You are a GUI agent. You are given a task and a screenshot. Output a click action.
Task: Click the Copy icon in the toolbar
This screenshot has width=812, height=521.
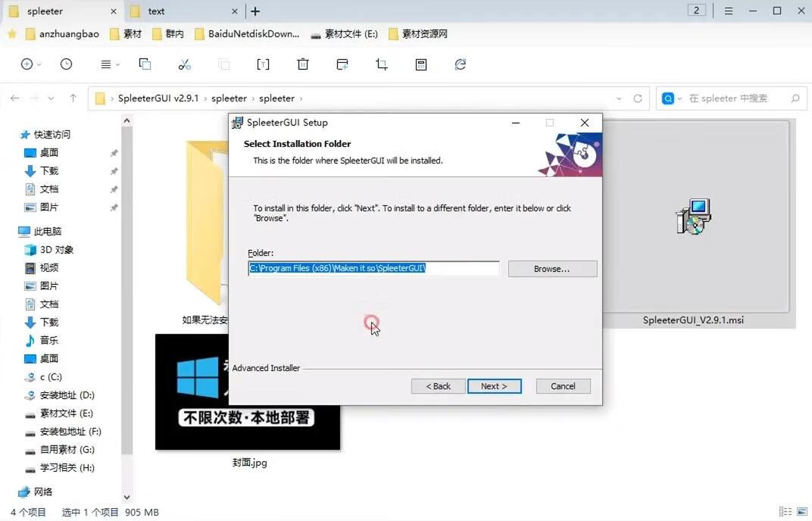click(145, 64)
